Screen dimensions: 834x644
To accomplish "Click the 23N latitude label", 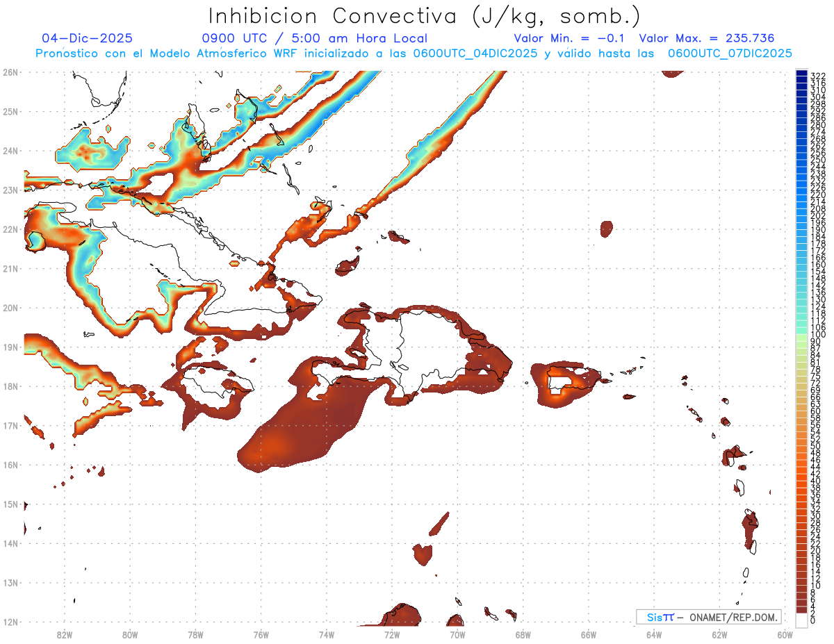I will [x=10, y=190].
